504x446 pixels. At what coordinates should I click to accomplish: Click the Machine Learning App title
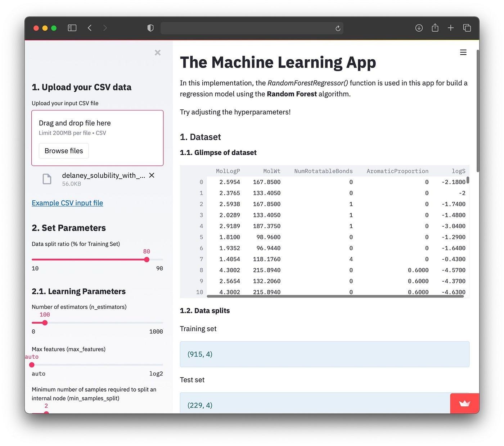pyautogui.click(x=278, y=62)
